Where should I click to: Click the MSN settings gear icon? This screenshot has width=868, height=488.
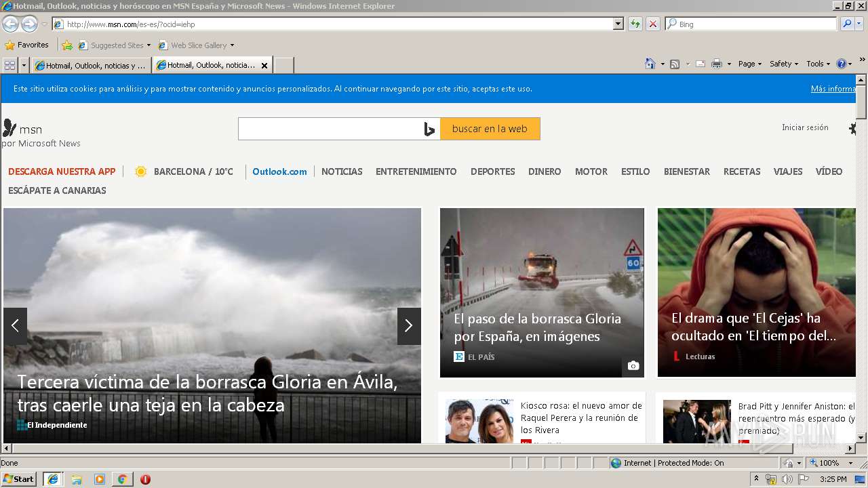[852, 128]
